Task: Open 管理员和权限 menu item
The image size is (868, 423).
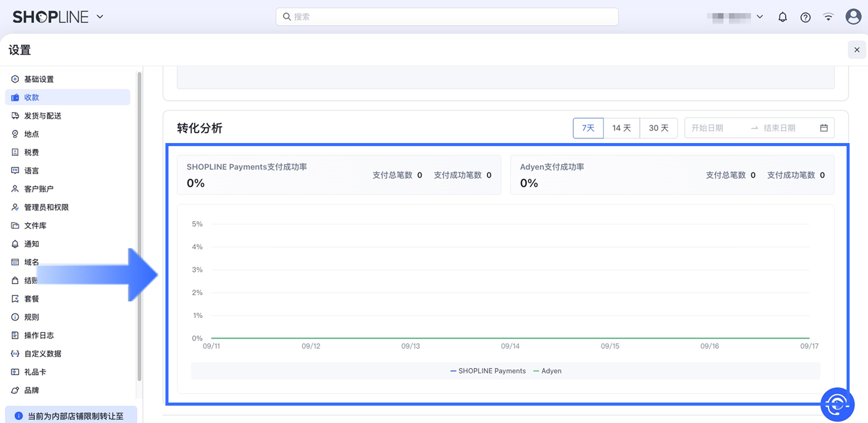Action: click(x=46, y=207)
